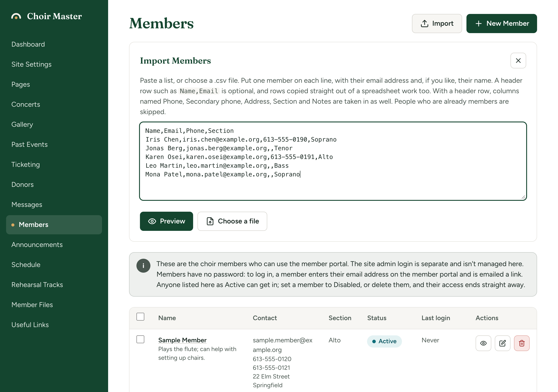558x392 pixels.
Task: Tick the checkbox for Sample Member row
Action: click(x=140, y=339)
